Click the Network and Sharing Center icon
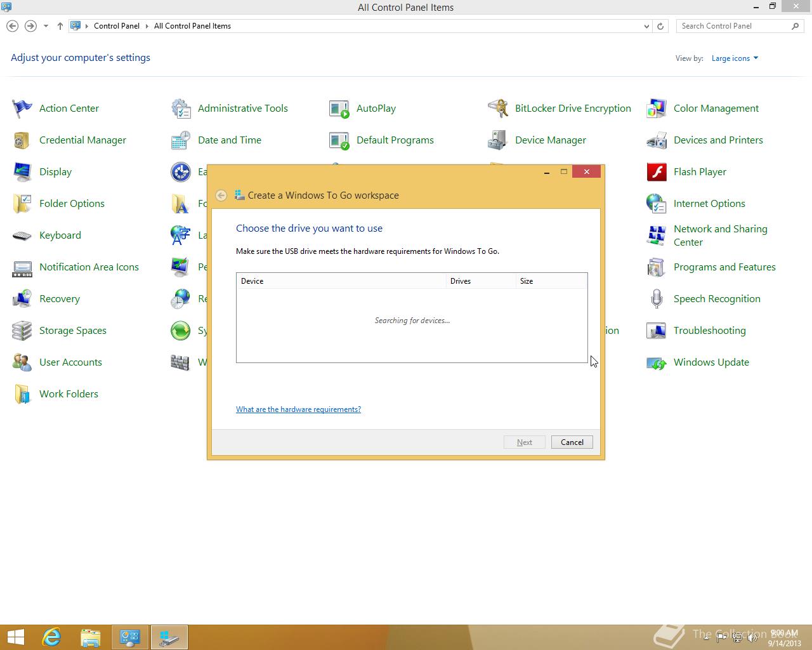Viewport: 812px width, 650px height. [x=657, y=235]
